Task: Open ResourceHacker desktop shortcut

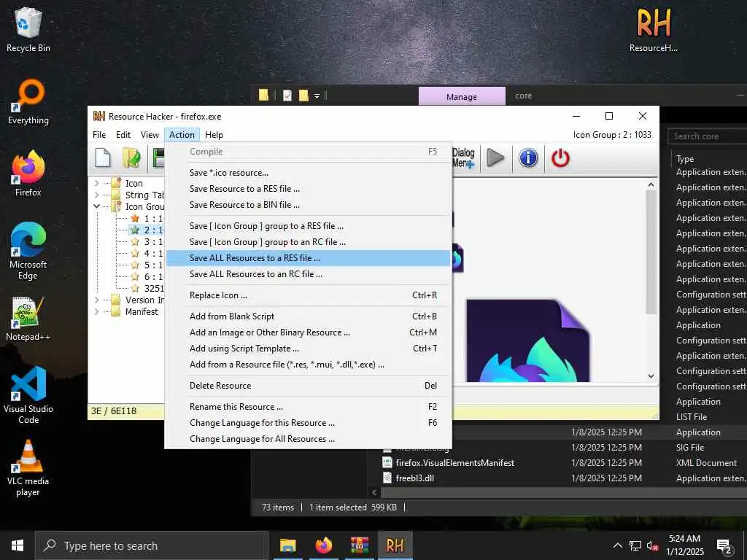Action: pyautogui.click(x=654, y=29)
